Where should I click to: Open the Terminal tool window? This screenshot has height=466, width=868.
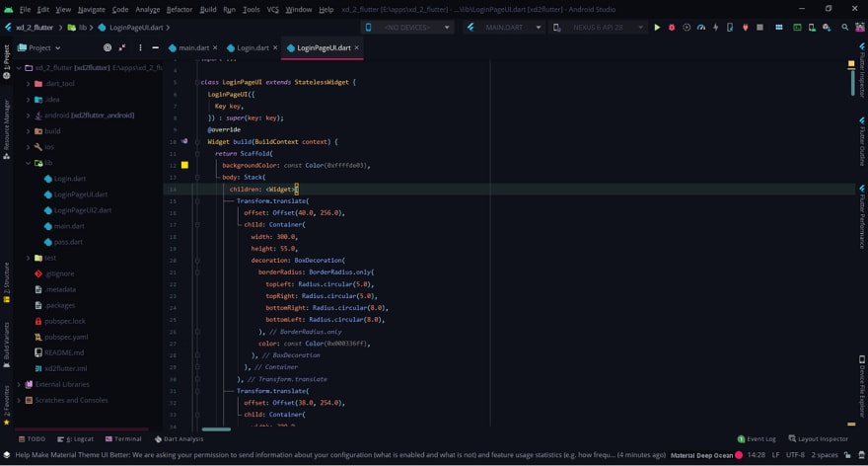[x=123, y=438]
